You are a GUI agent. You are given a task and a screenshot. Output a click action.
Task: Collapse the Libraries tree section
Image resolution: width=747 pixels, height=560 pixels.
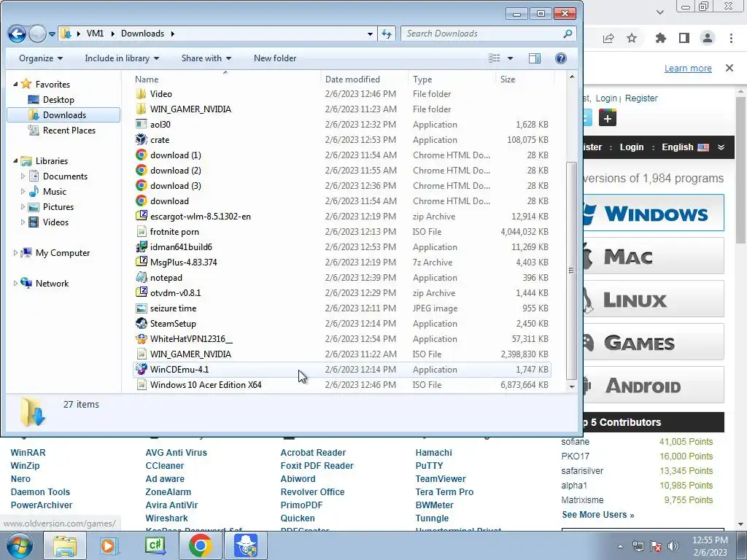click(x=15, y=161)
